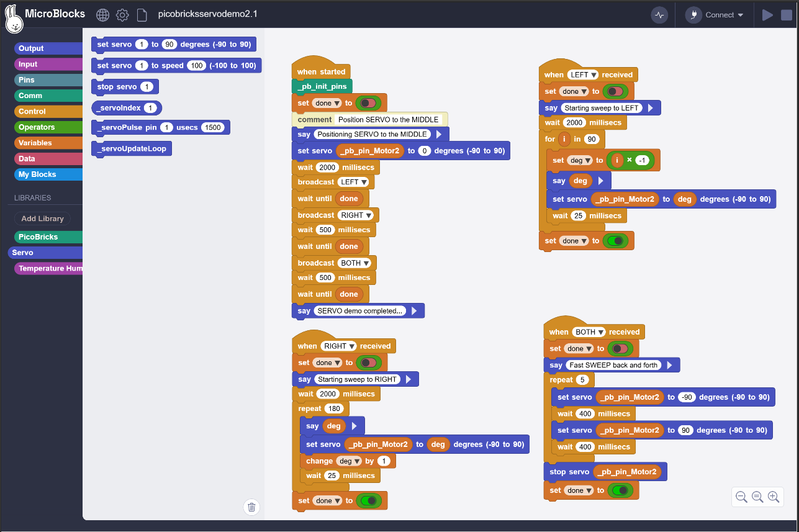The width and height of the screenshot is (799, 532).
Task: Click the Stop square button
Action: (786, 15)
